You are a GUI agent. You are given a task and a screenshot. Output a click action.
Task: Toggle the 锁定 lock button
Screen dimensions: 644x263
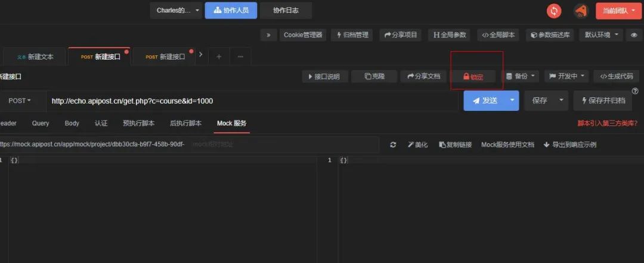(473, 77)
